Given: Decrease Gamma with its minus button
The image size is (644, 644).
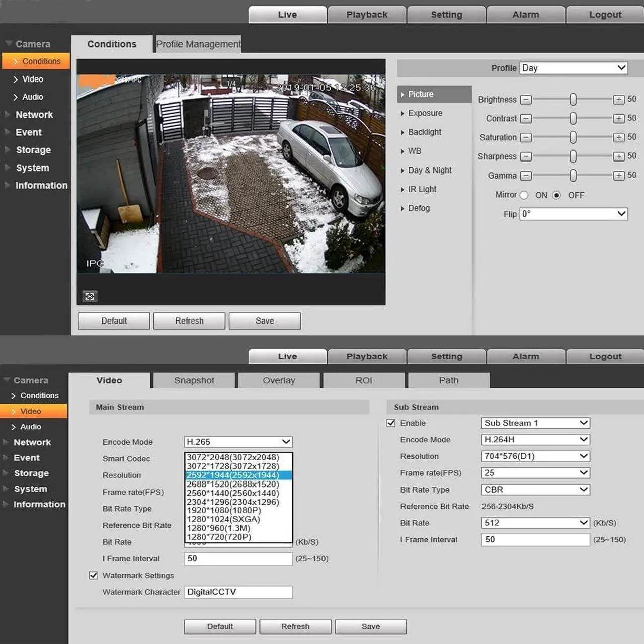Looking at the screenshot, I should [525, 176].
